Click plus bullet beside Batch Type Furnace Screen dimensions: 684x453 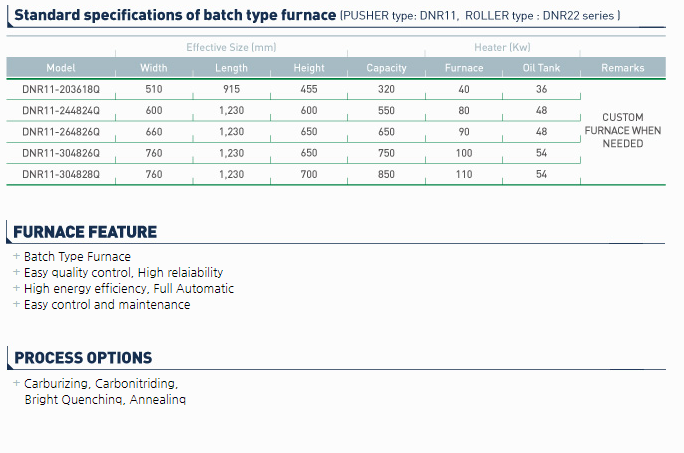pos(17,256)
